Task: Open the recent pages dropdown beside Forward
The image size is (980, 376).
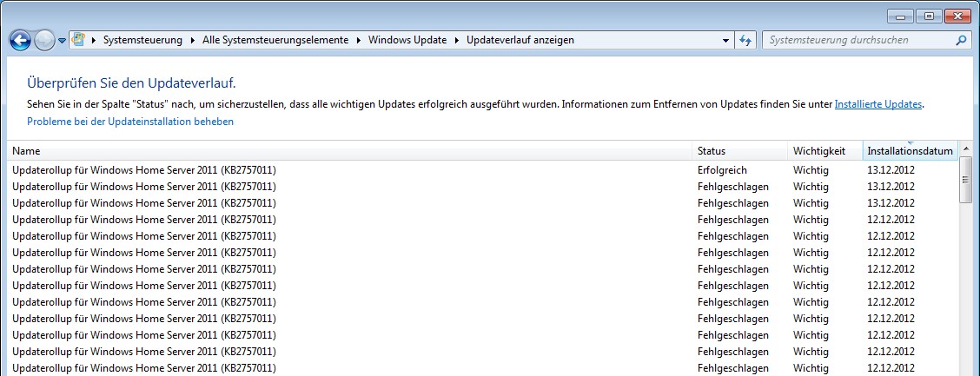Action: (63, 41)
